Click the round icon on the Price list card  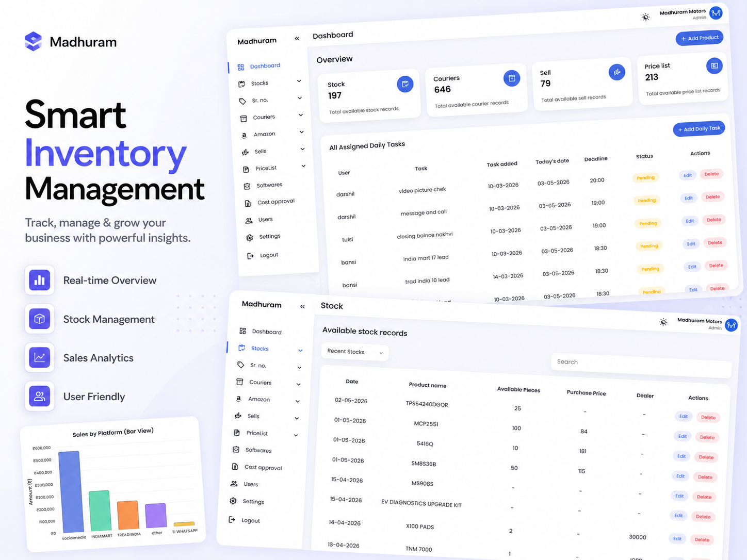714,65
